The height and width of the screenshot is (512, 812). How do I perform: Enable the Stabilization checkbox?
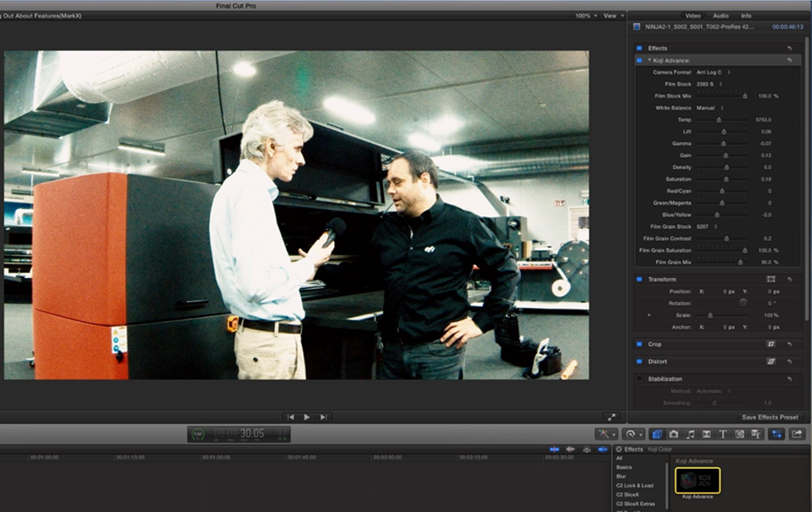pos(639,379)
